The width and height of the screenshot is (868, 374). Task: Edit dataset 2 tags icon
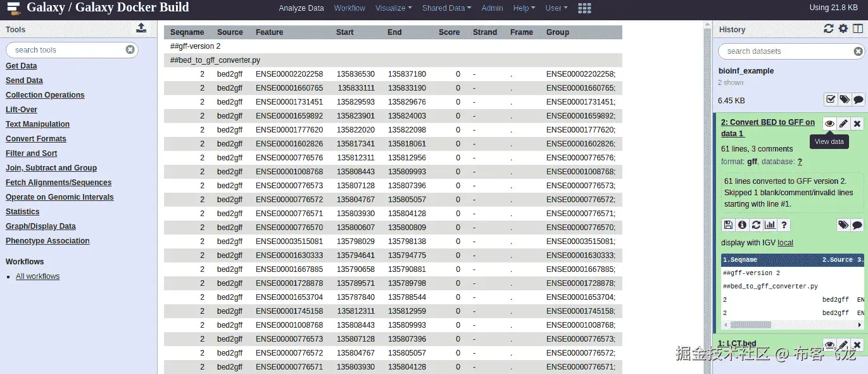click(843, 224)
